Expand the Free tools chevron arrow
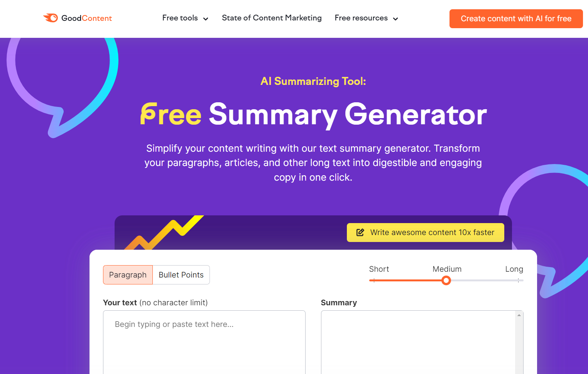Viewport: 588px width, 374px height. coord(206,19)
